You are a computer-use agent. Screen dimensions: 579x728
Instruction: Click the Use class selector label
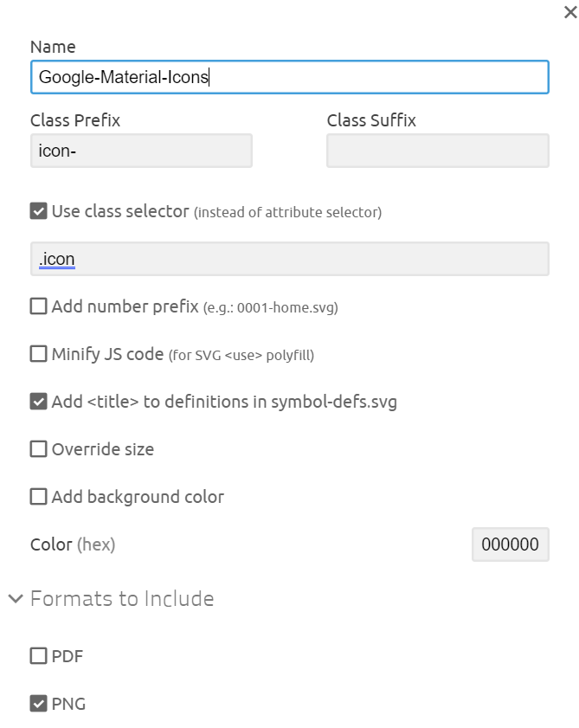pos(120,211)
